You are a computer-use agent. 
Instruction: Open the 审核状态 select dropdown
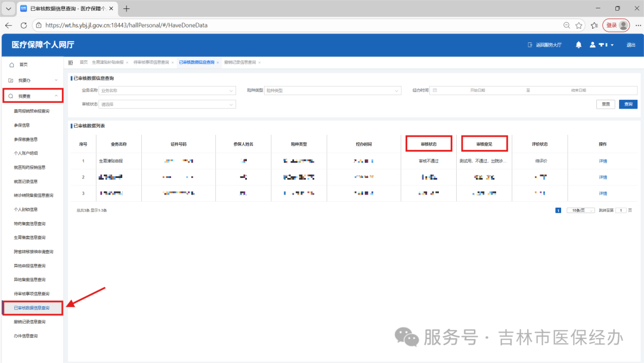click(x=168, y=104)
